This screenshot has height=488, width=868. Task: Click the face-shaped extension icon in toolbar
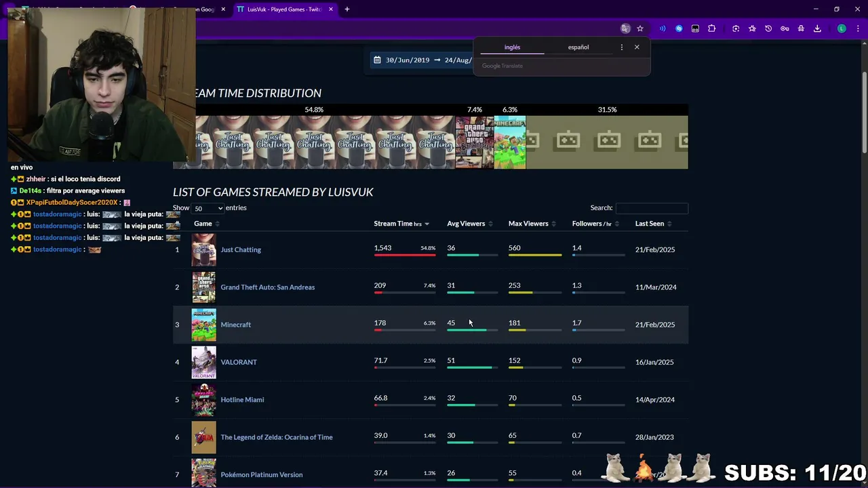(695, 28)
